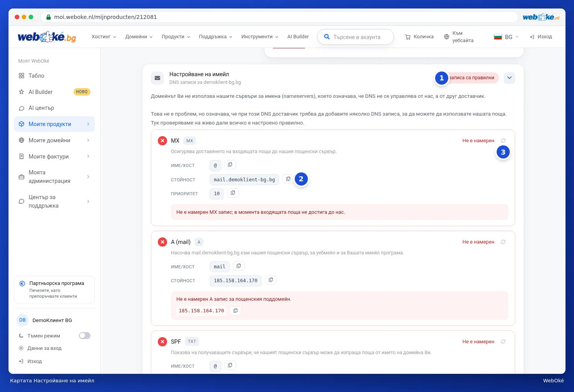Copy the MX priority value 10
The width and height of the screenshot is (574, 392).
(233, 193)
